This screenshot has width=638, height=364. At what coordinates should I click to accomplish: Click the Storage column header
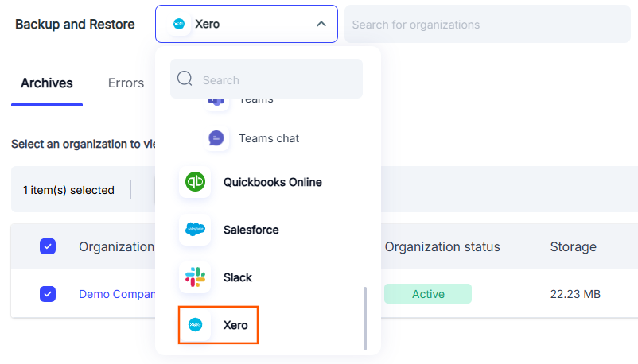pyautogui.click(x=574, y=246)
